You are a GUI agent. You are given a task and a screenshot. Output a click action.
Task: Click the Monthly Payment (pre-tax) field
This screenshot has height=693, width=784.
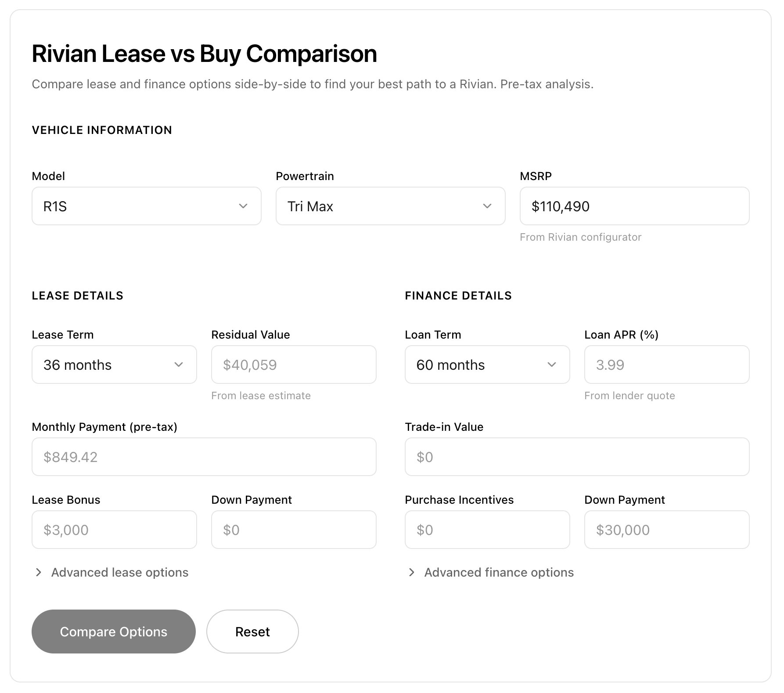pos(204,457)
